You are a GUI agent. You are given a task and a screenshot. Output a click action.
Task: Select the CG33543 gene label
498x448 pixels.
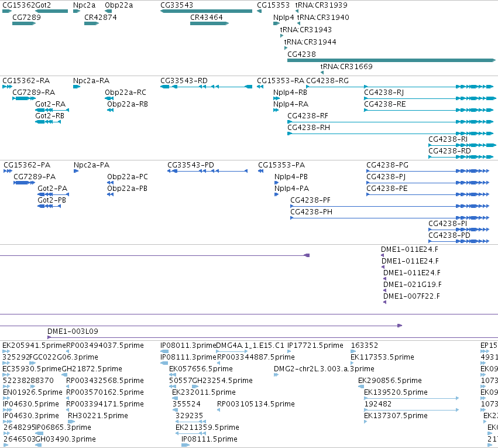177,5
